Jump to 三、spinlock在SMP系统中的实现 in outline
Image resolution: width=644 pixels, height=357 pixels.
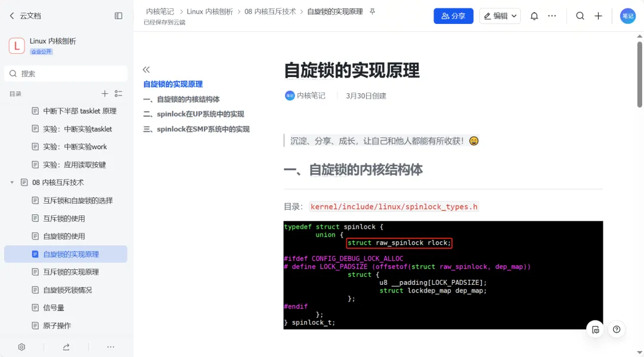point(196,129)
